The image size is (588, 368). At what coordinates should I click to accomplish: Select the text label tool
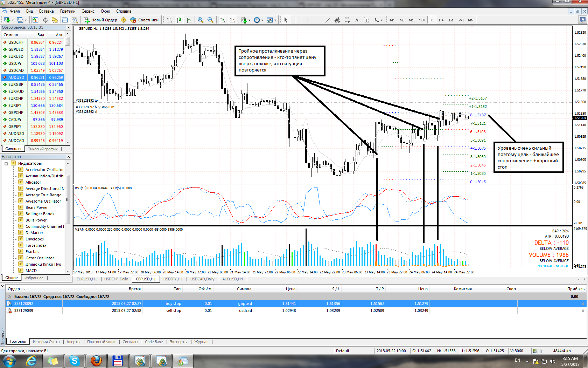coord(366,20)
